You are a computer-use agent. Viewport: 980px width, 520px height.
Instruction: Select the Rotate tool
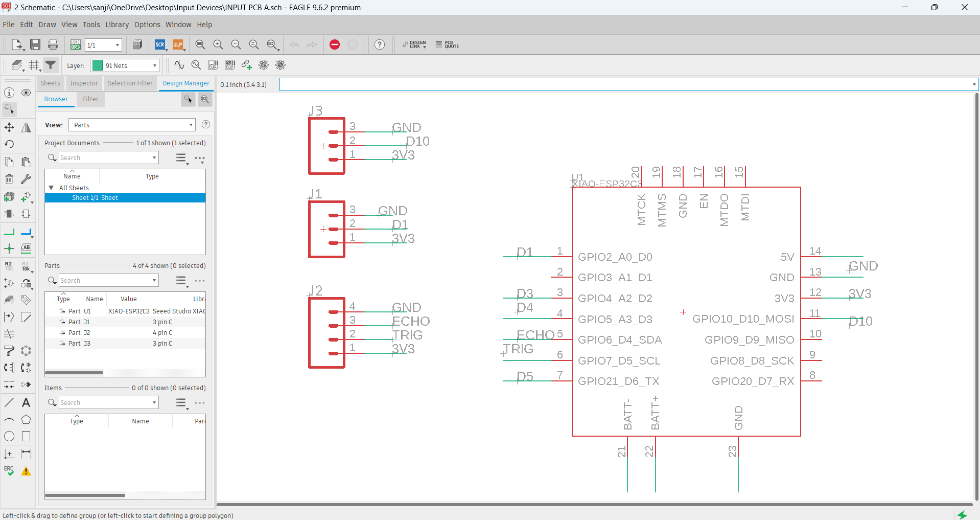pos(9,144)
